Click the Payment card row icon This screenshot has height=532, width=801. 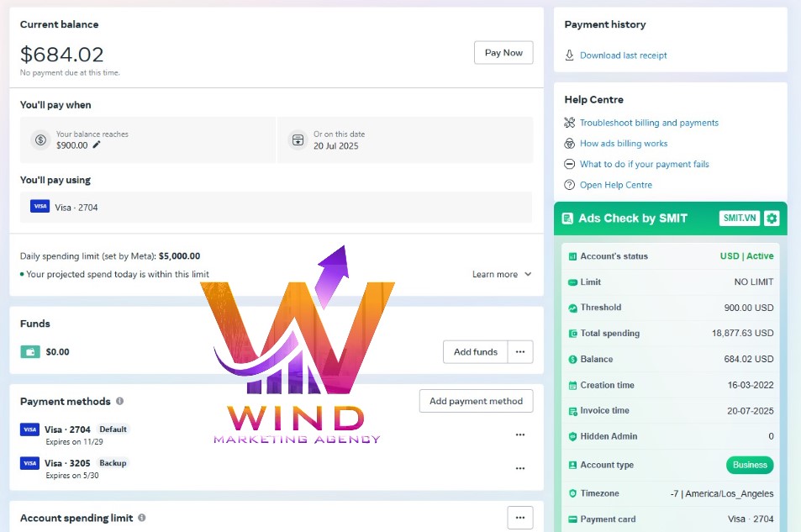point(572,519)
